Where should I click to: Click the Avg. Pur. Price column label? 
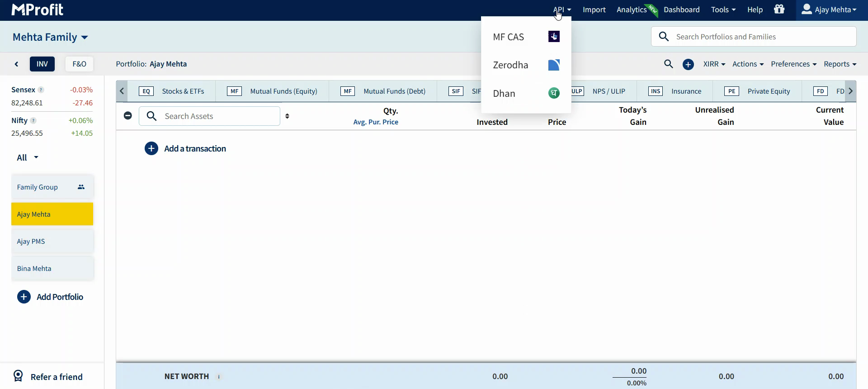click(376, 122)
